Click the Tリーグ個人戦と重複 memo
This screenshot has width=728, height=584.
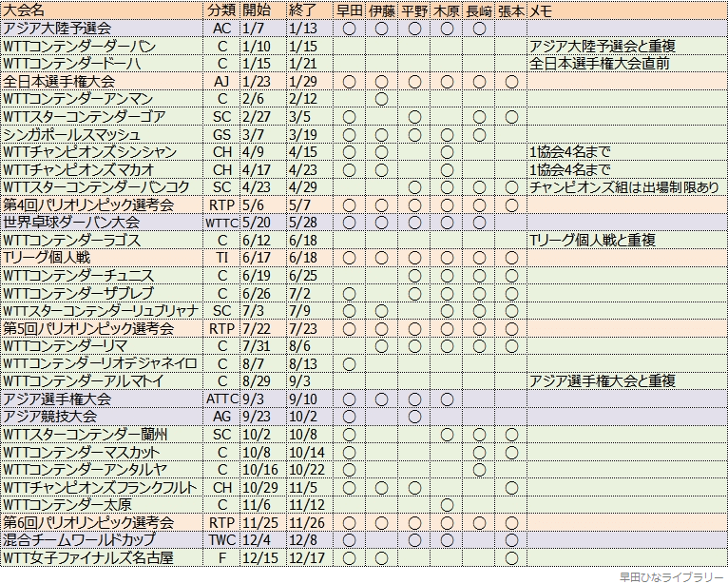(x=592, y=241)
